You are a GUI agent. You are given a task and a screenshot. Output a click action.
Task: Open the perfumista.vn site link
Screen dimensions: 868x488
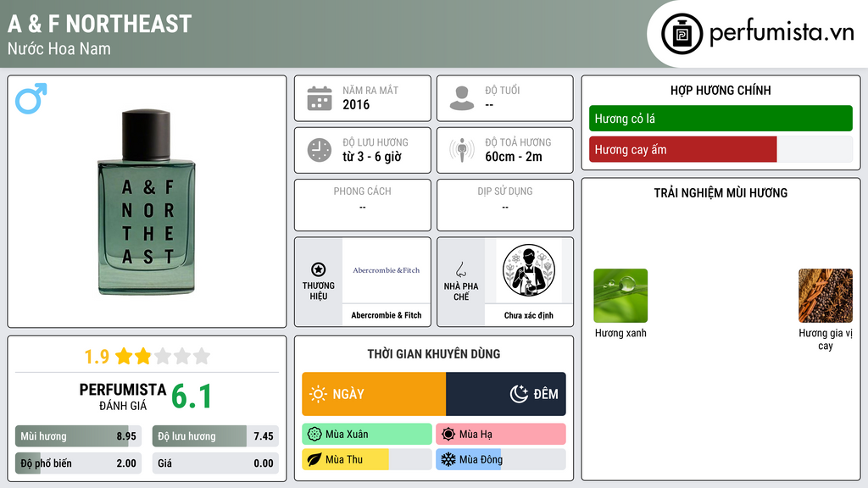point(782,33)
